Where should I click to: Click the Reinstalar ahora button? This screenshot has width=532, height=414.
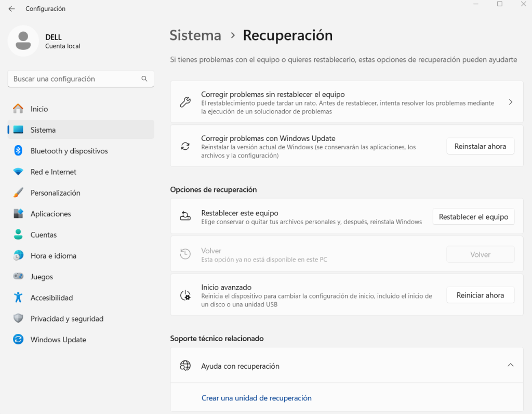coord(480,146)
